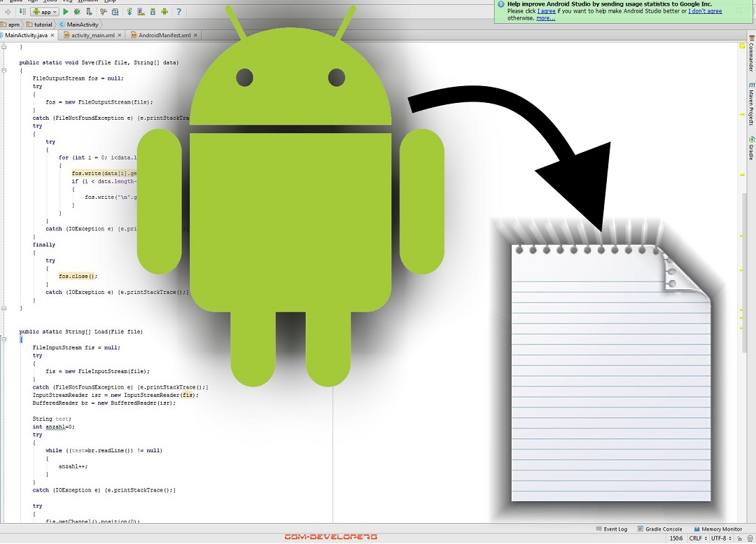Open the AVD Manager icon

coord(141,12)
